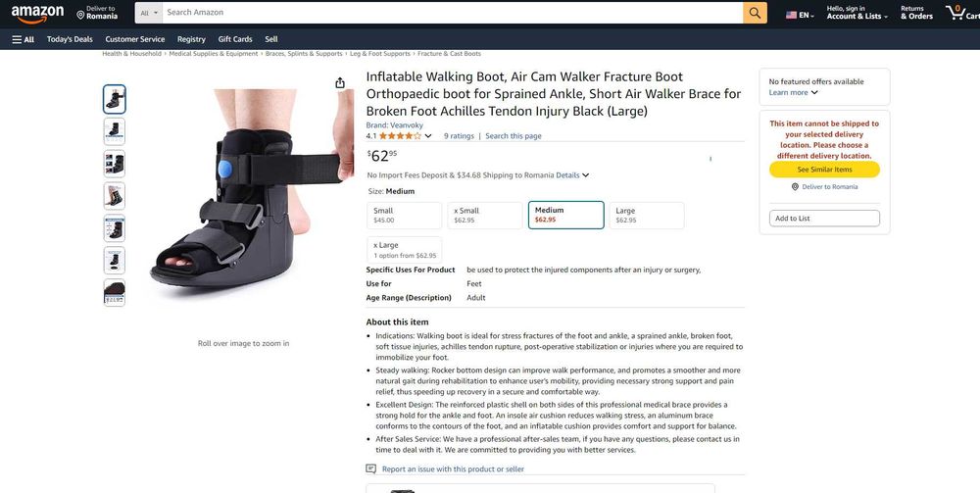Screen dimensions: 980x493
Task: Click the Amazon logo
Action: pos(37,14)
